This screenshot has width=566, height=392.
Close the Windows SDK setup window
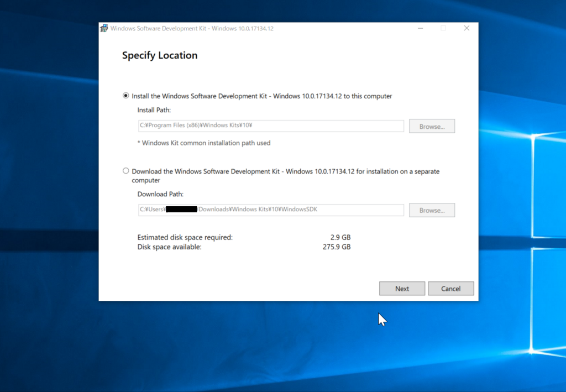467,28
